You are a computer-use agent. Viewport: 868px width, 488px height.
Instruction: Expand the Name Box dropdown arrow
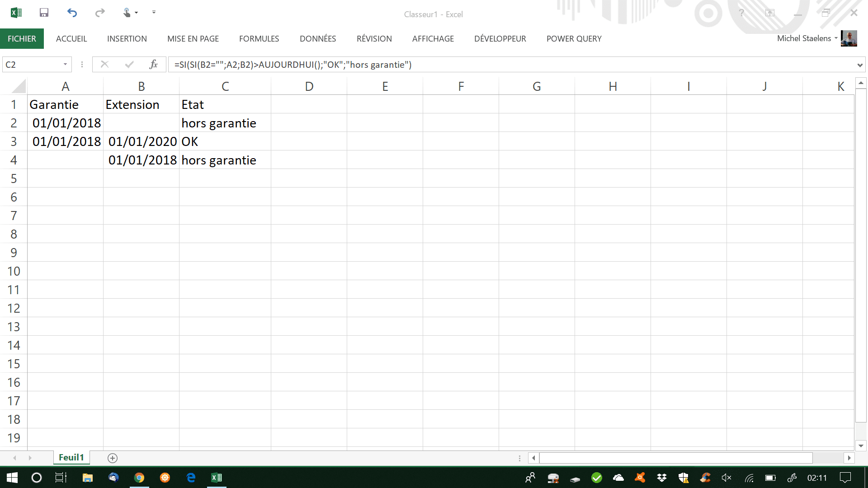65,65
